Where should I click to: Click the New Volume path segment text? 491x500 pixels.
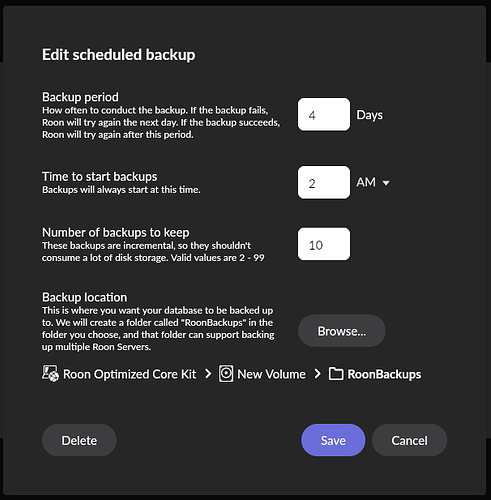point(271,374)
